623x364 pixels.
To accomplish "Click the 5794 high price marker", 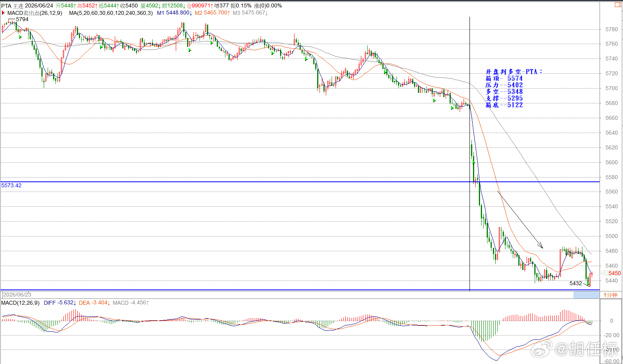I will 22,19.
